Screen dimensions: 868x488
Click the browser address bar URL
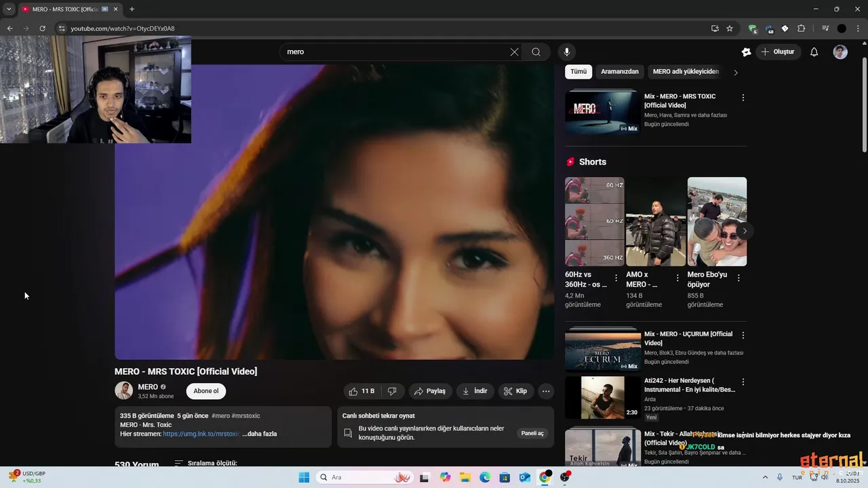(123, 28)
